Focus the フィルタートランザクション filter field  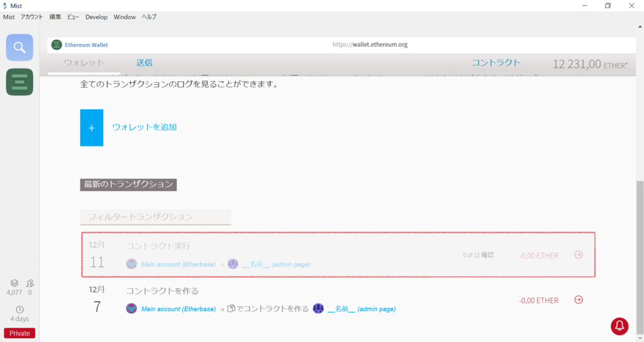(x=155, y=217)
